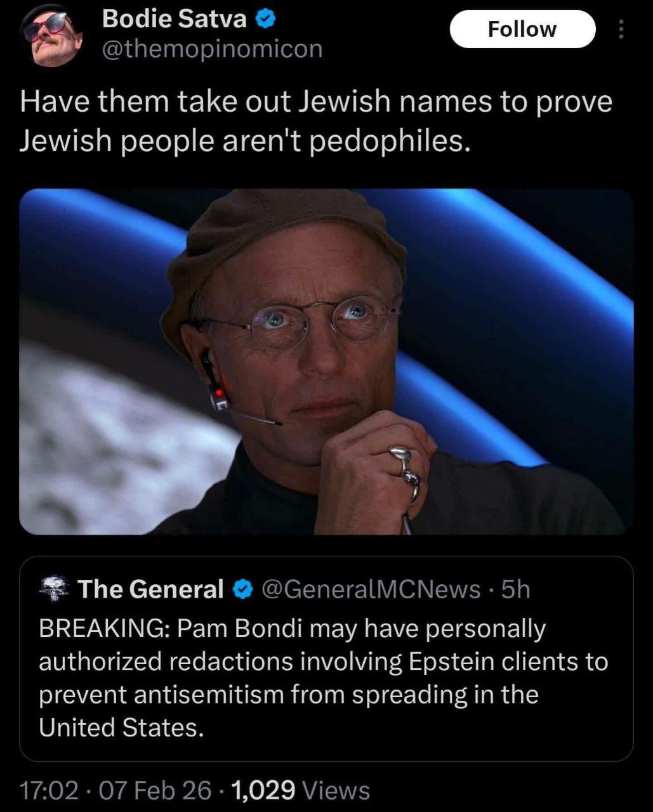Open the 1,029 view count
Image resolution: width=653 pixels, height=812 pixels.
click(263, 790)
